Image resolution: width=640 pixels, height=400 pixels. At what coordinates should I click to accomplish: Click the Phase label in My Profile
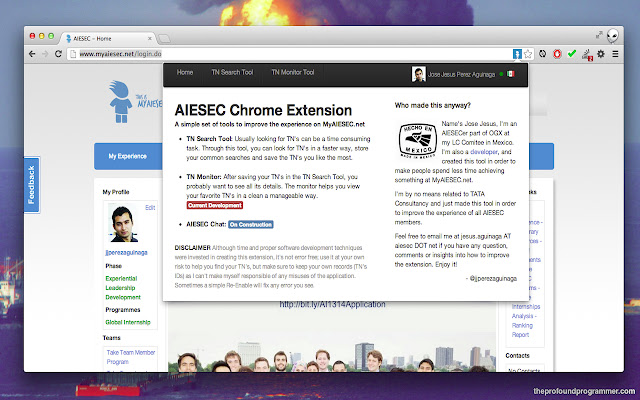[113, 266]
